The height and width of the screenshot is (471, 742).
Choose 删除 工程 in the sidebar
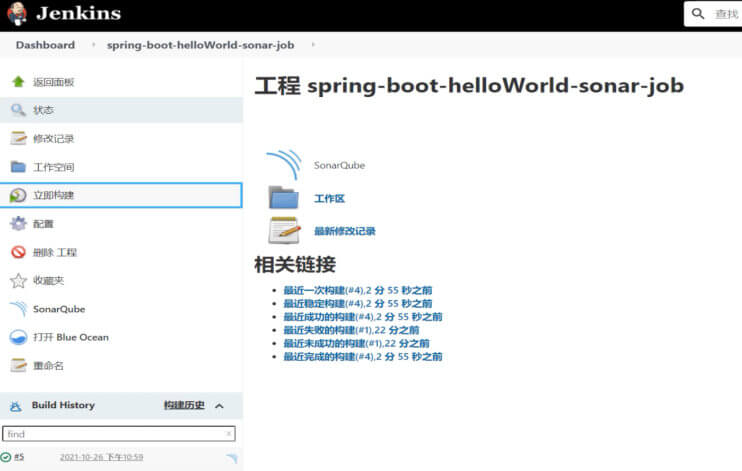(54, 252)
